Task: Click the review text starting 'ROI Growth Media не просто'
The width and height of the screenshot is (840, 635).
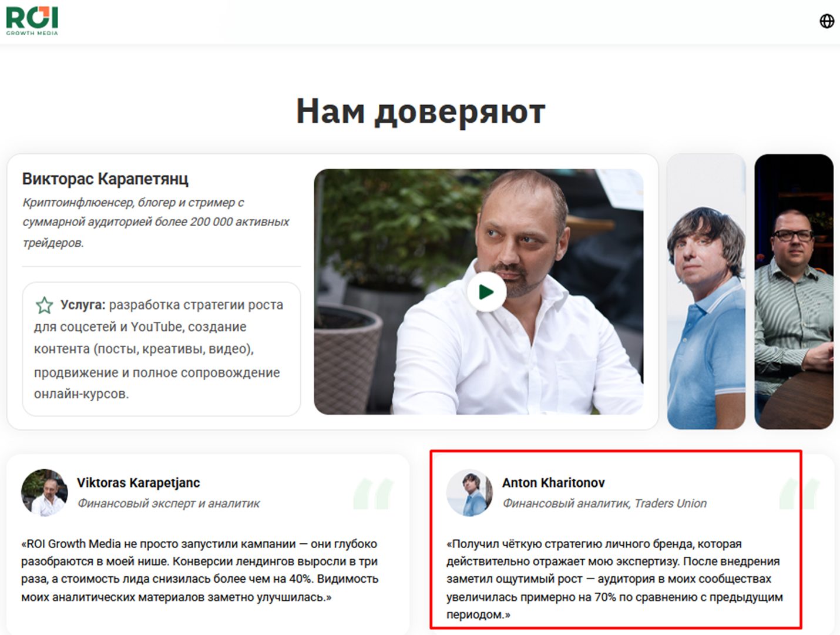Action: pyautogui.click(x=200, y=570)
